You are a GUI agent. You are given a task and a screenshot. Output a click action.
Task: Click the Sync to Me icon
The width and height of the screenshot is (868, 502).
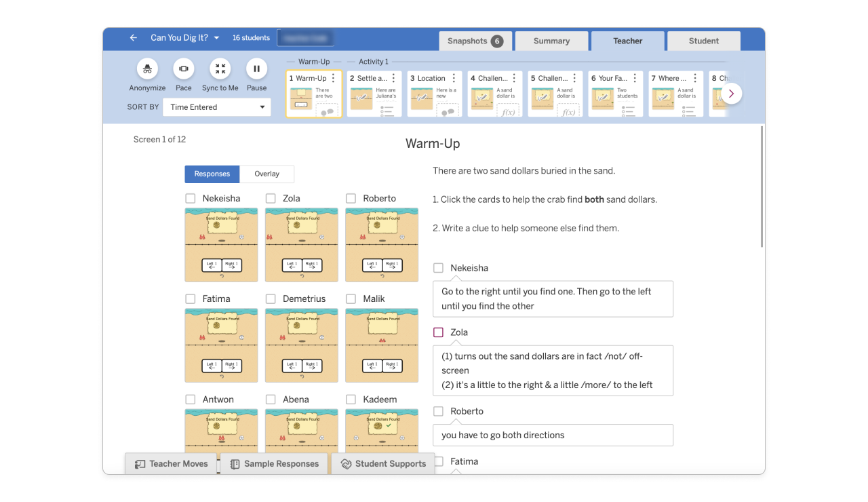click(220, 69)
